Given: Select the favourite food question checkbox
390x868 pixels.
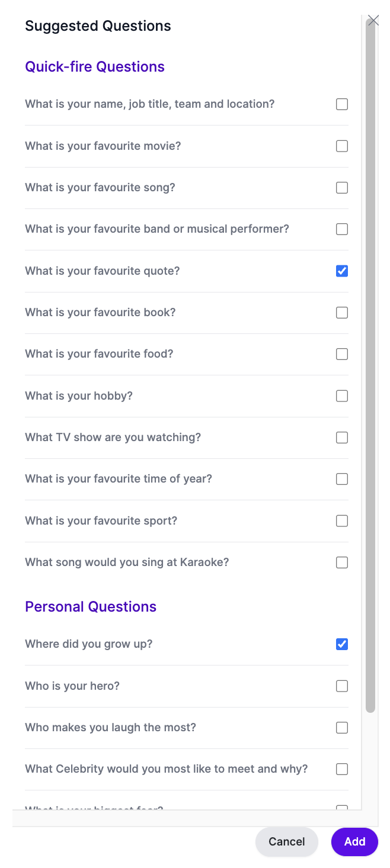Looking at the screenshot, I should 342,354.
